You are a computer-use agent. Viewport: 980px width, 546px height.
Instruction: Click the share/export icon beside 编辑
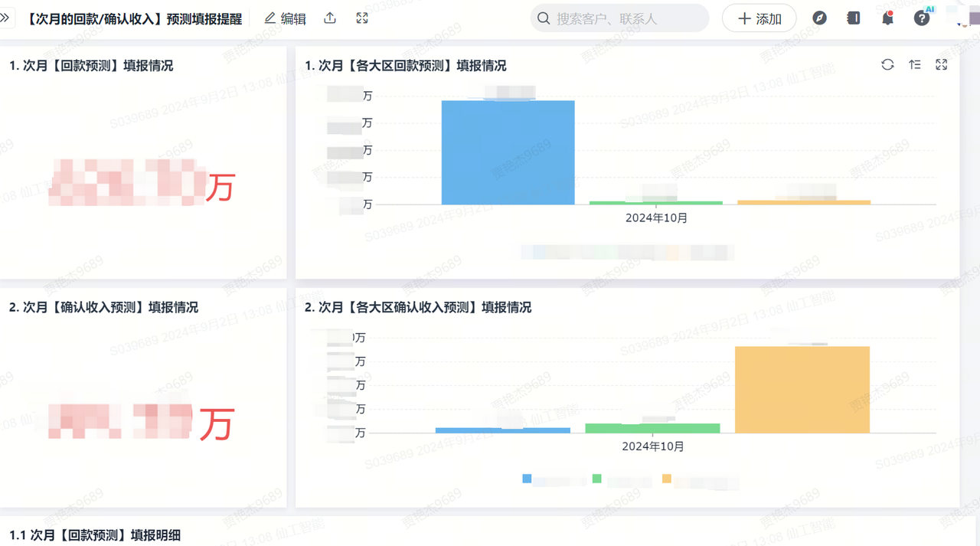[330, 18]
